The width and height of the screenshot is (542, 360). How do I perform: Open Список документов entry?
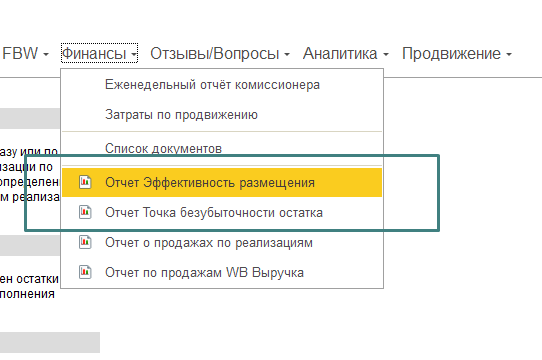point(163,148)
